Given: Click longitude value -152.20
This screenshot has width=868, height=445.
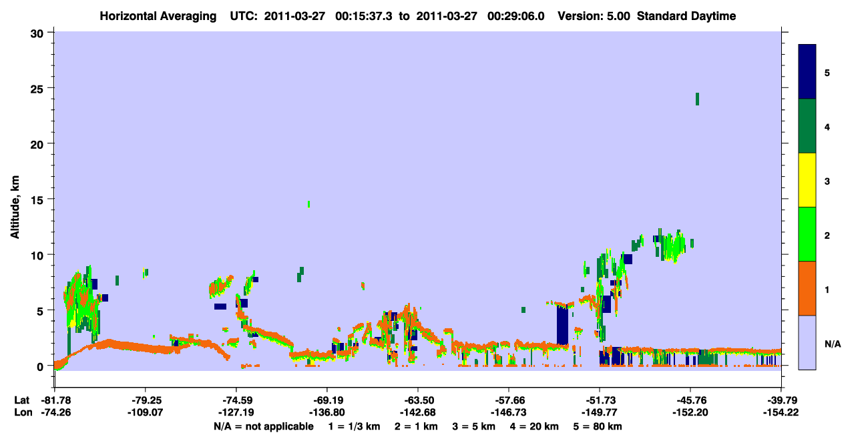Looking at the screenshot, I should point(690,412).
